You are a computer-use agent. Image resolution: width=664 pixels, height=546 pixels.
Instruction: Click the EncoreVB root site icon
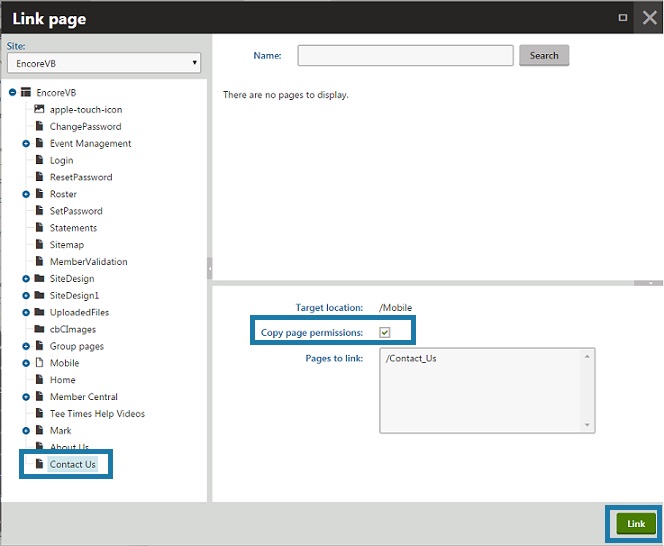pyautogui.click(x=27, y=92)
